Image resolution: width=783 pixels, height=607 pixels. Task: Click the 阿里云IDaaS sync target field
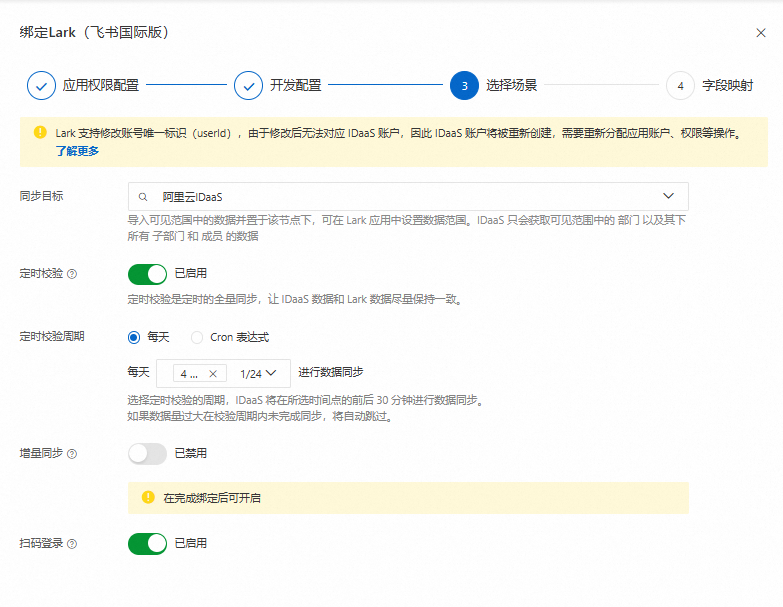tap(408, 197)
